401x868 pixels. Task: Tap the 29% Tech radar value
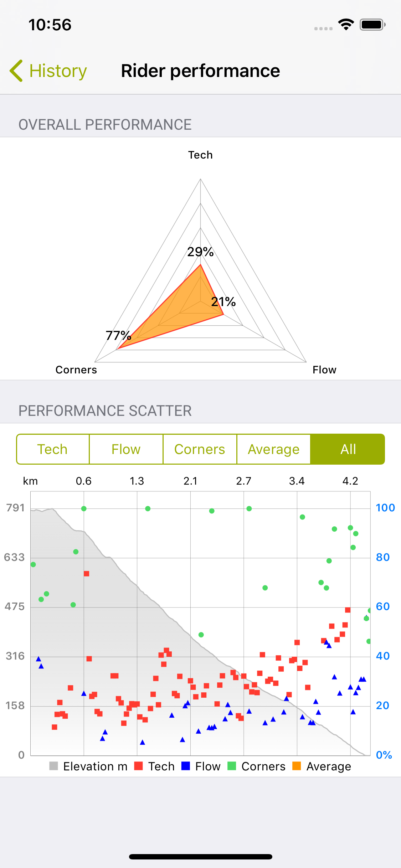(200, 252)
